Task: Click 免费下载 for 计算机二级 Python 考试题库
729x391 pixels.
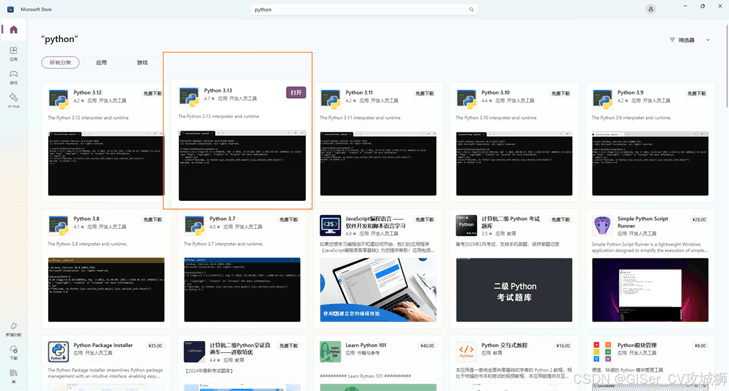Action: tap(561, 219)
